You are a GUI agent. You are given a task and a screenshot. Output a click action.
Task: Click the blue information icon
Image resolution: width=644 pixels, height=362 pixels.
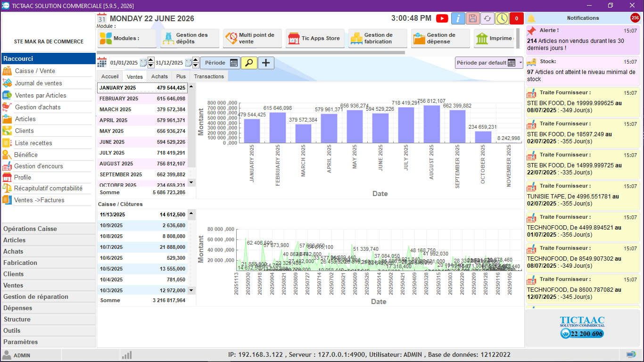pos(458,18)
